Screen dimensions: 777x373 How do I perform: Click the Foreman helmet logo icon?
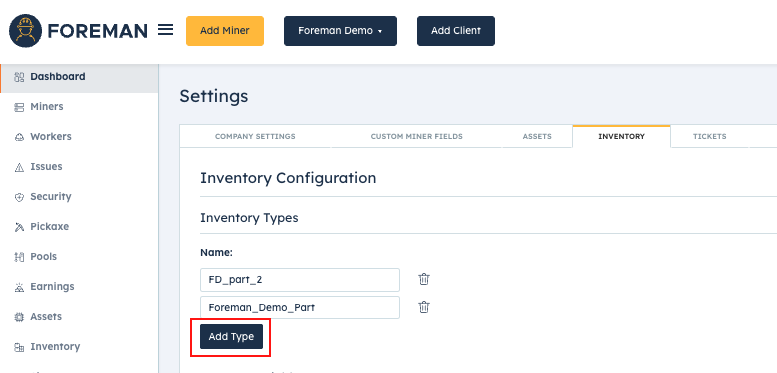(26, 31)
